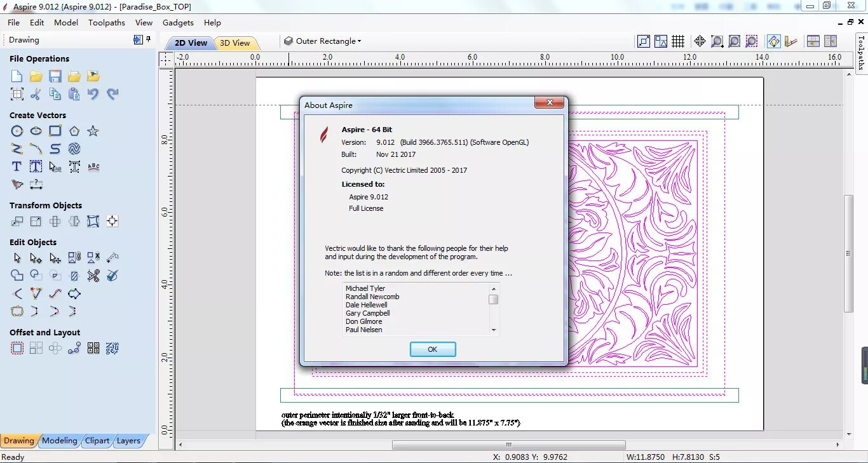Pick the arrow Selection tool in Edit Objects
The height and width of the screenshot is (463, 868).
coord(17,258)
